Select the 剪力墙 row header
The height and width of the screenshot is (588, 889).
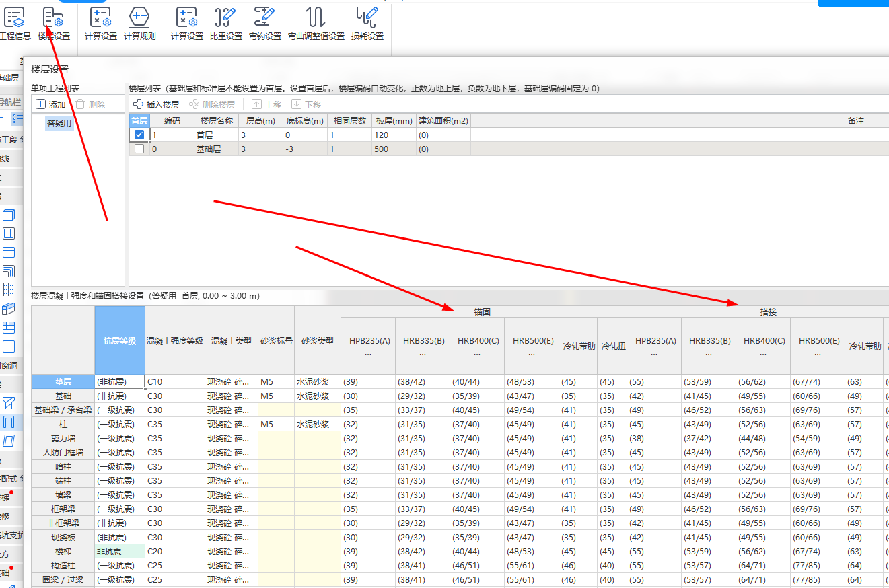(x=63, y=438)
